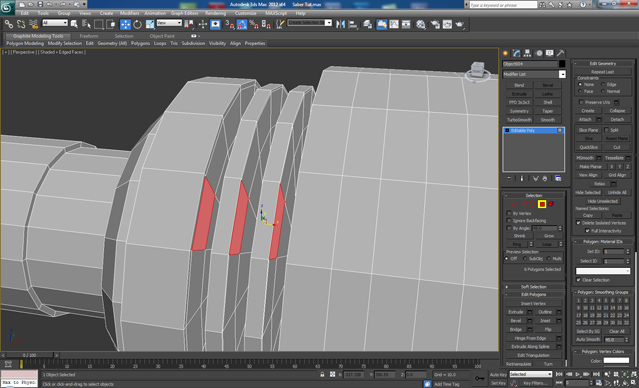
Task: Click the Bind to Space Warp icon
Action: [x=34, y=24]
